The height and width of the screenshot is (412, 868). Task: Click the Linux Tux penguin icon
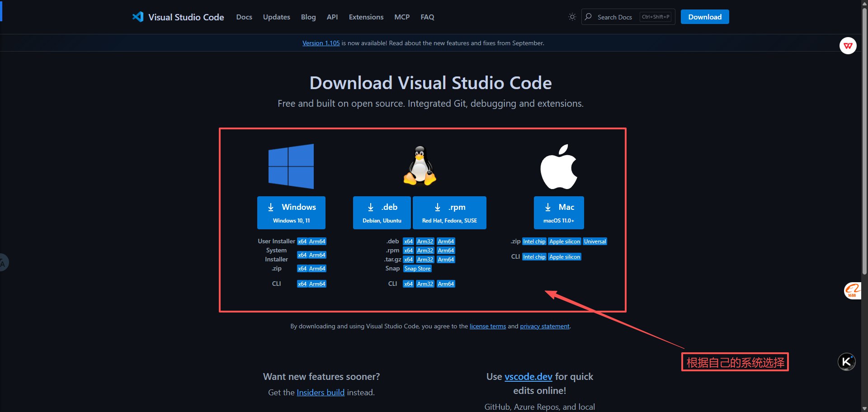pyautogui.click(x=420, y=166)
